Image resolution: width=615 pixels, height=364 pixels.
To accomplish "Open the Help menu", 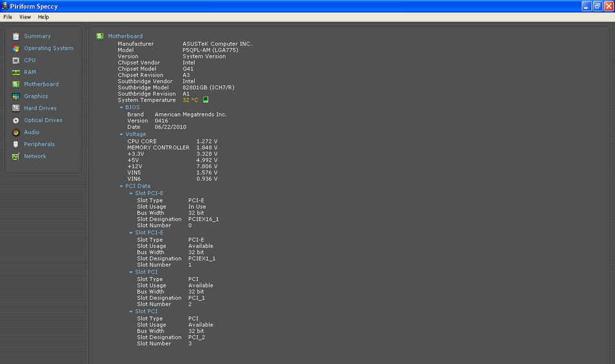I will [x=43, y=17].
